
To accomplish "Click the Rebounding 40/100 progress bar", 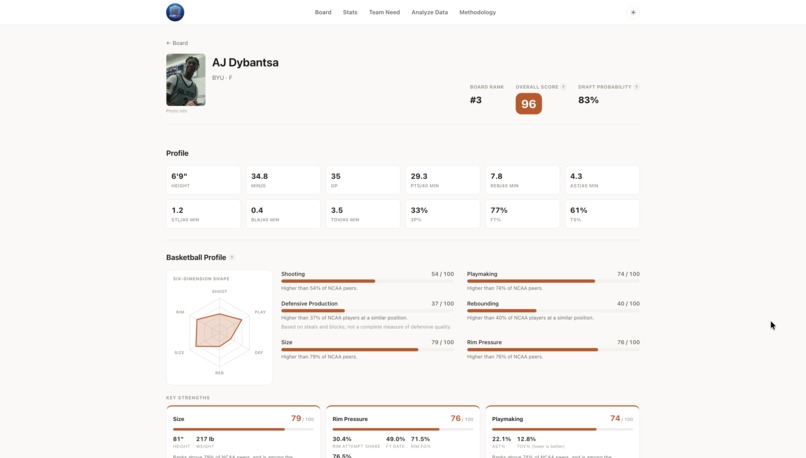I will pos(553,310).
